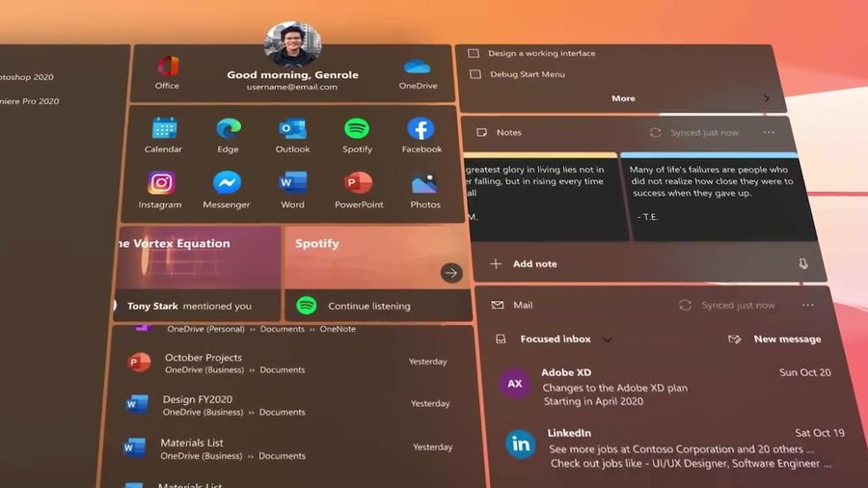Open the Notes widget three-dot menu
The height and width of the screenshot is (488, 868).
(x=769, y=133)
